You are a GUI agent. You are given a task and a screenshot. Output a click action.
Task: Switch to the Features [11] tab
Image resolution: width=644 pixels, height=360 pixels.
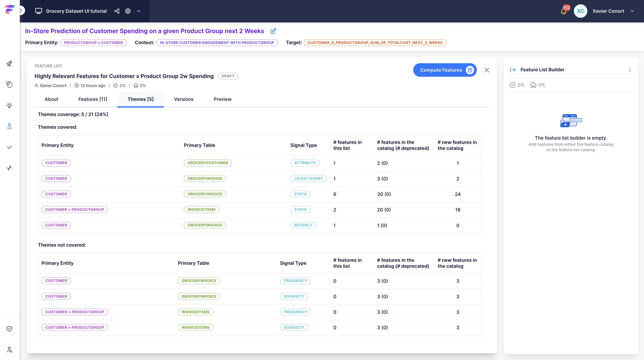coord(93,99)
